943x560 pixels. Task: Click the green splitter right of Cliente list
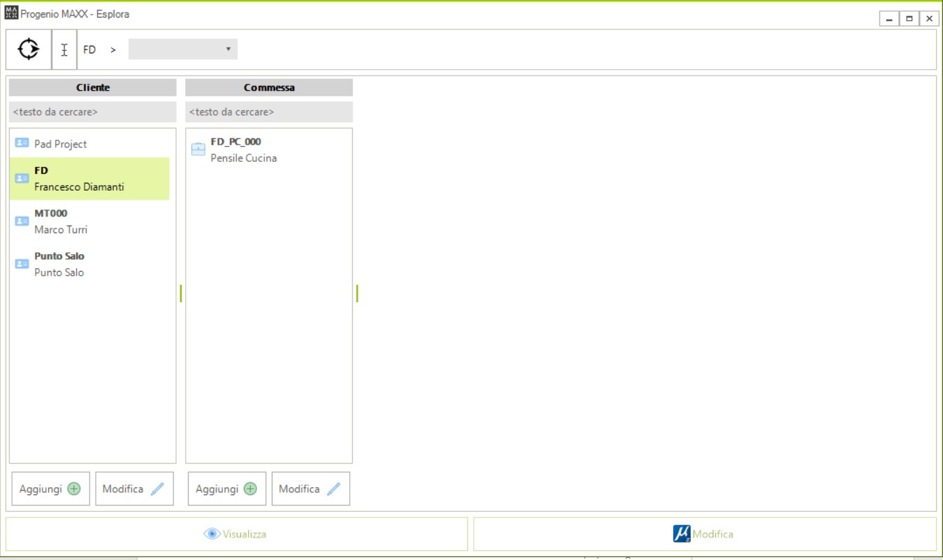point(181,293)
